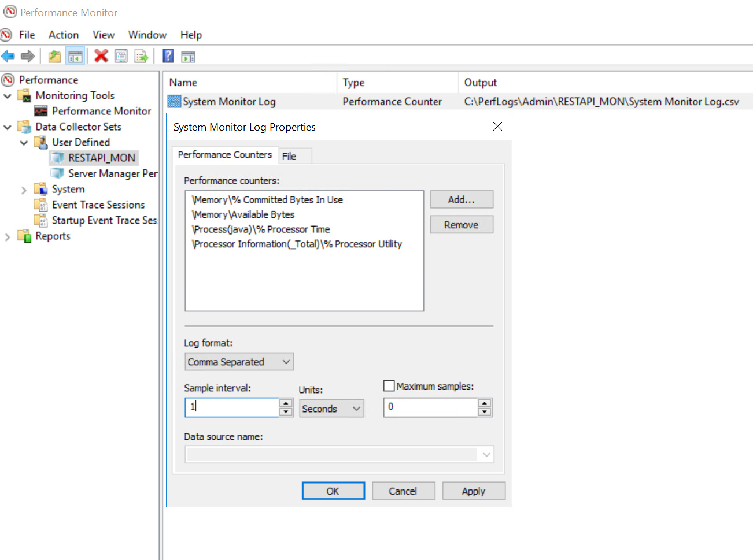Viewport: 753px width, 560px height.
Task: Click the Add button for performance counters
Action: pos(461,199)
